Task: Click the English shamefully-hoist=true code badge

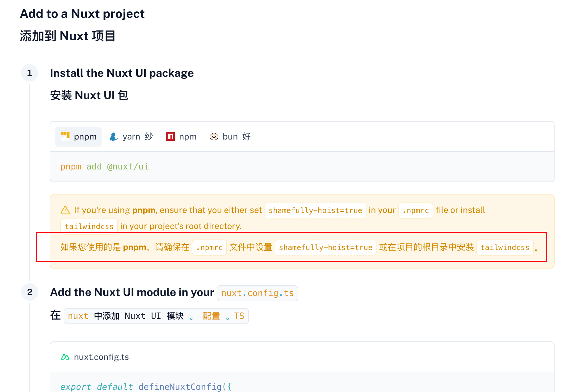Action: click(315, 211)
